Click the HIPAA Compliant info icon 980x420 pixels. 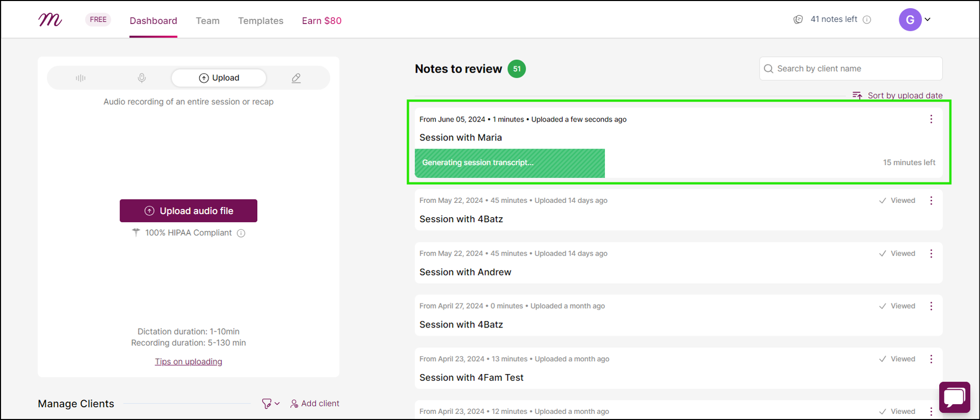point(241,233)
